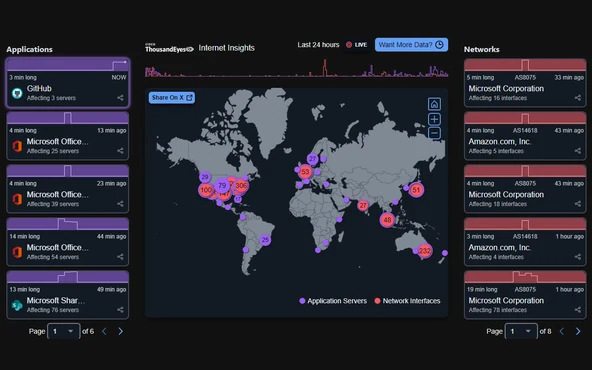This screenshot has width=592, height=370.
Task: Open the Applications page number dropdown
Action: tap(63, 331)
